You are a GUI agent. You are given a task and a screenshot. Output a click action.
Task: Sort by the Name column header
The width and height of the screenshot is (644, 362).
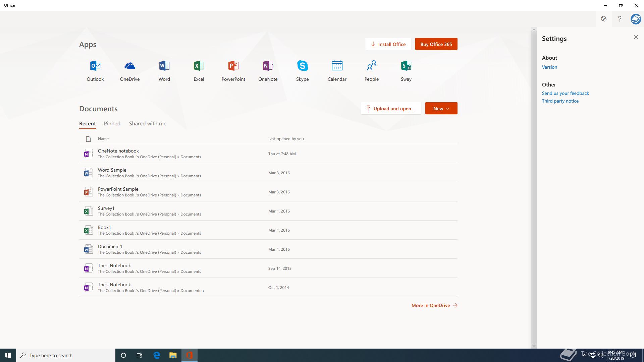tap(103, 139)
